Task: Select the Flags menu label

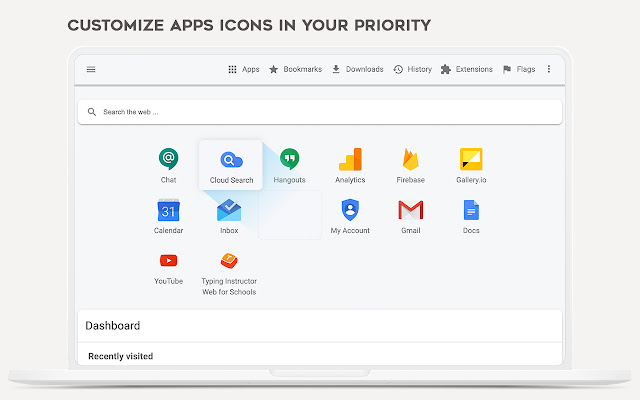Action: tap(526, 69)
